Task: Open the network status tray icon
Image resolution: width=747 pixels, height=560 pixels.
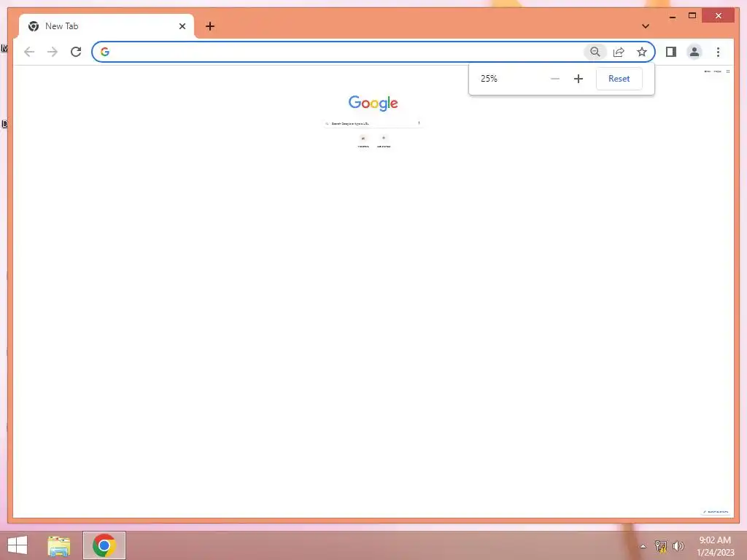Action: [661, 546]
